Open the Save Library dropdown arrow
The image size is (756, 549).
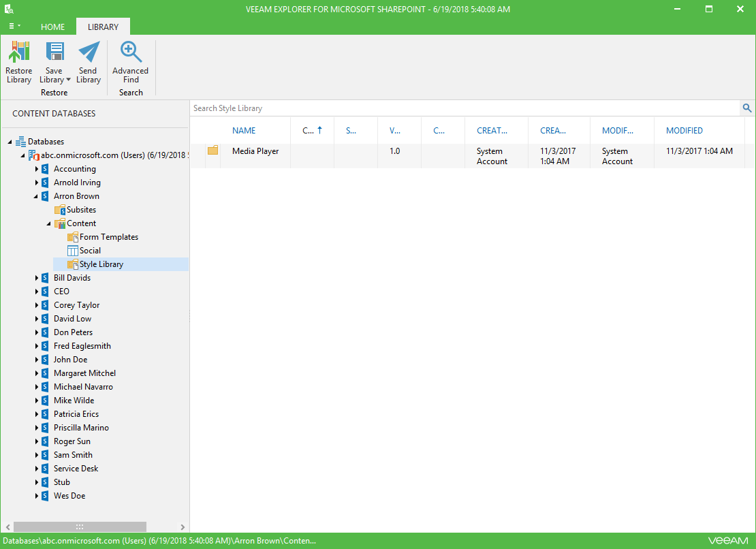[x=69, y=80]
